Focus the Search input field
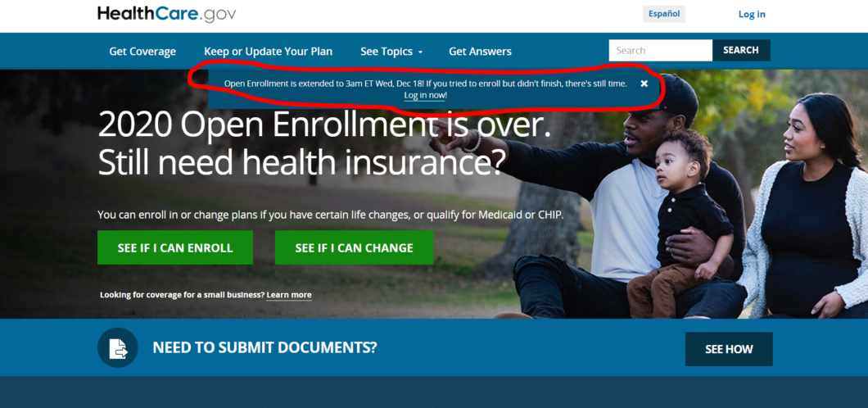 [660, 50]
